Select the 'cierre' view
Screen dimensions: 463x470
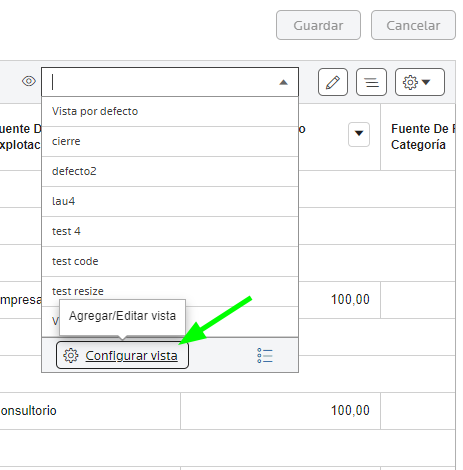tap(170, 141)
